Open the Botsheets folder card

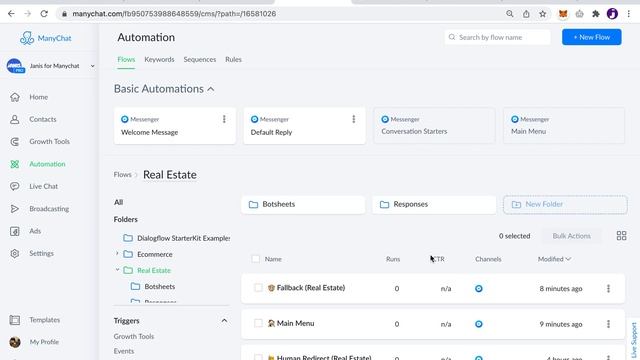tap(303, 204)
